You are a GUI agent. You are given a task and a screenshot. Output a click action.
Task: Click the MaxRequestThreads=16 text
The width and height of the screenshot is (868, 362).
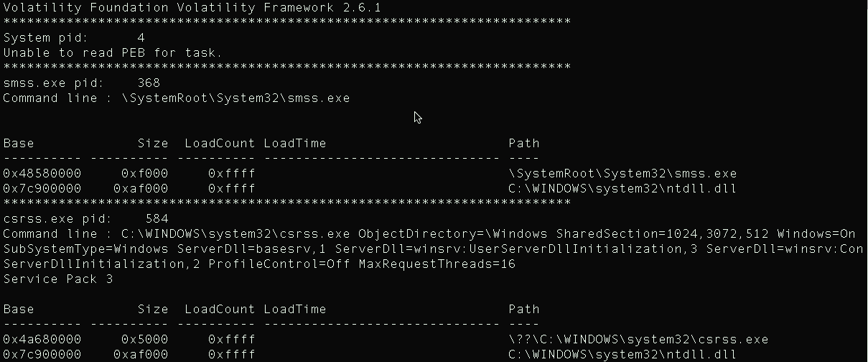(437, 264)
